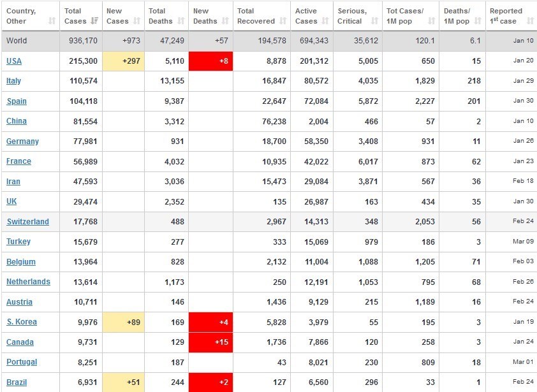The image size is (537, 392).
Task: Open the Italy country link
Action: coord(13,81)
